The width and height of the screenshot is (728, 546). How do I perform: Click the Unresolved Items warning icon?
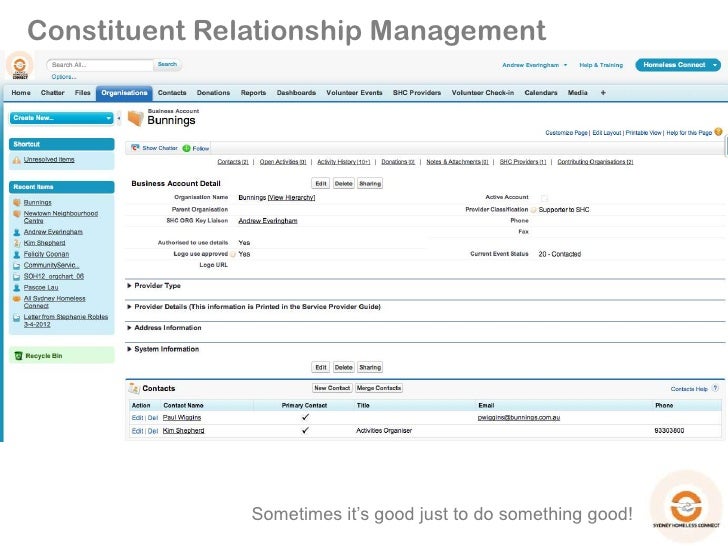(x=17, y=160)
